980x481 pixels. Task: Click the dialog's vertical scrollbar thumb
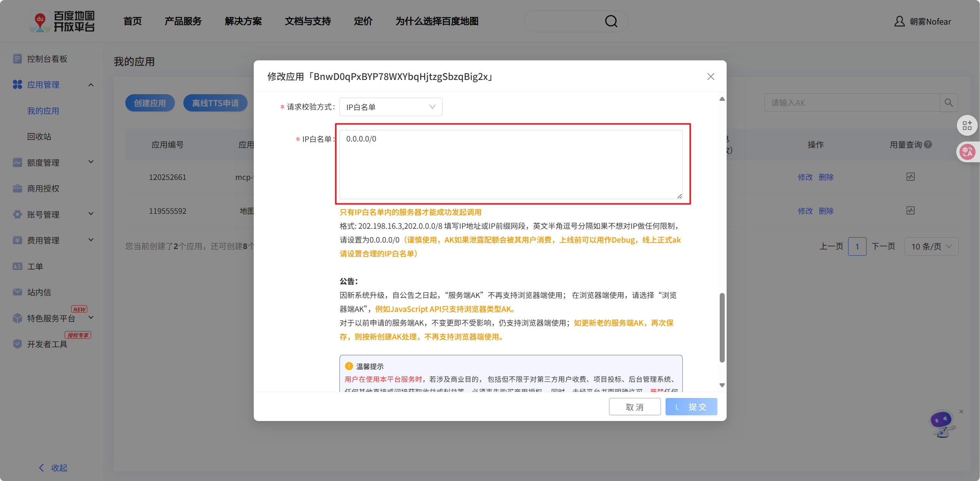click(722, 327)
